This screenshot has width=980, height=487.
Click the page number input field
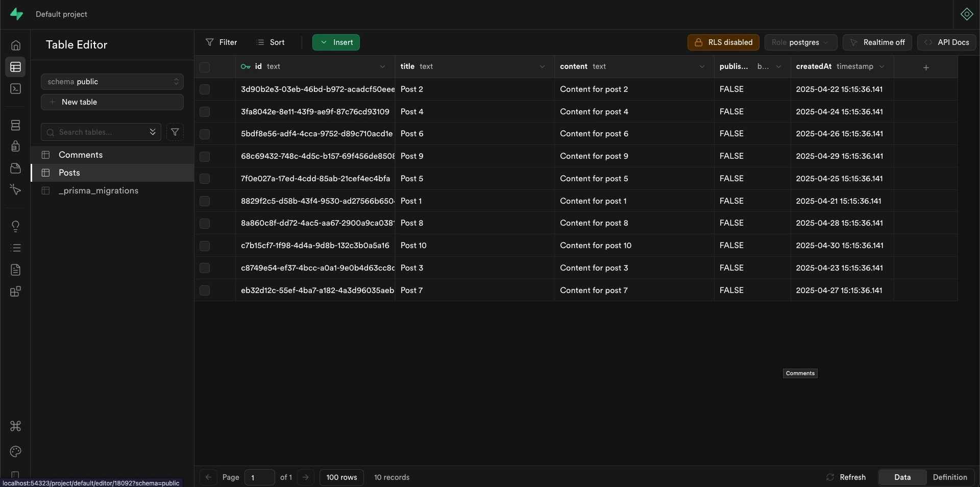(x=259, y=477)
